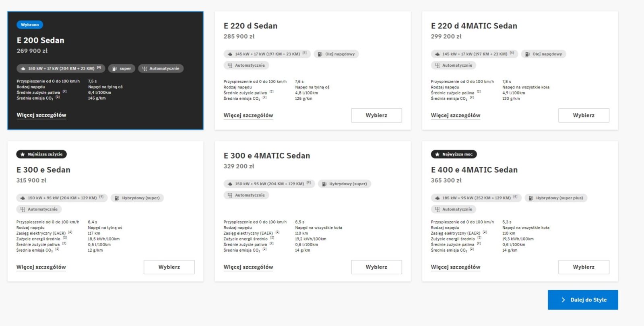Click engine icon on the E 300 e Sedan card

tap(23, 198)
